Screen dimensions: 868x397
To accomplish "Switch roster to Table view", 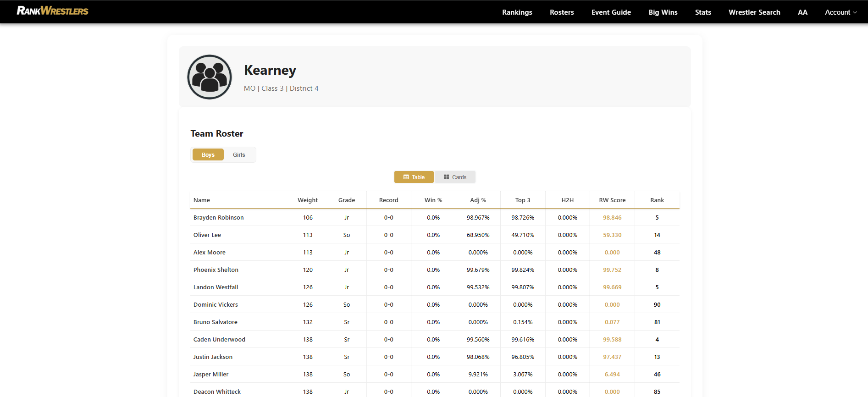I will point(414,177).
